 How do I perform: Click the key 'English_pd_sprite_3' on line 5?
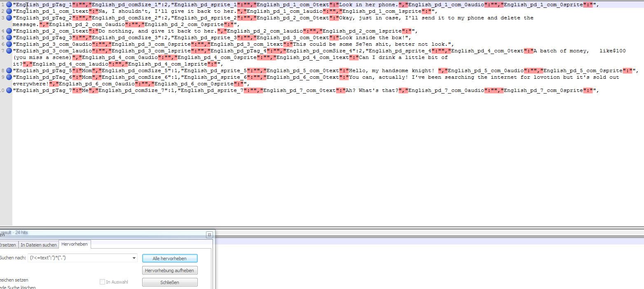tap(205, 38)
